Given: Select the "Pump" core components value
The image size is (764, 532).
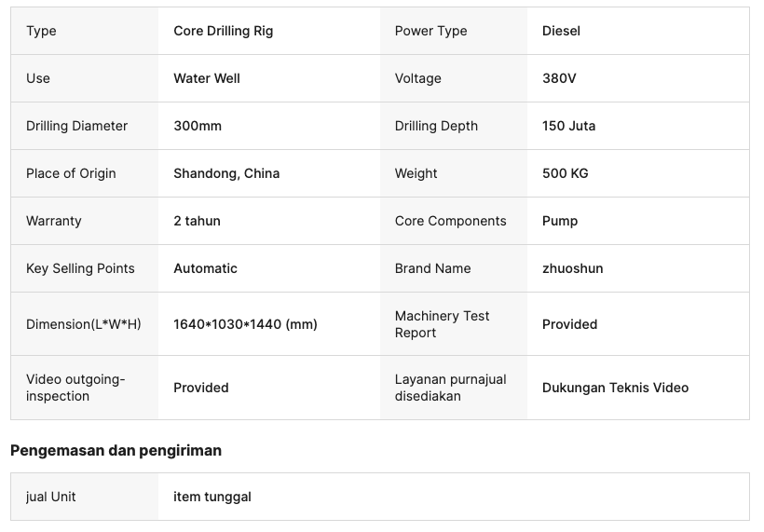Looking at the screenshot, I should (x=560, y=221).
